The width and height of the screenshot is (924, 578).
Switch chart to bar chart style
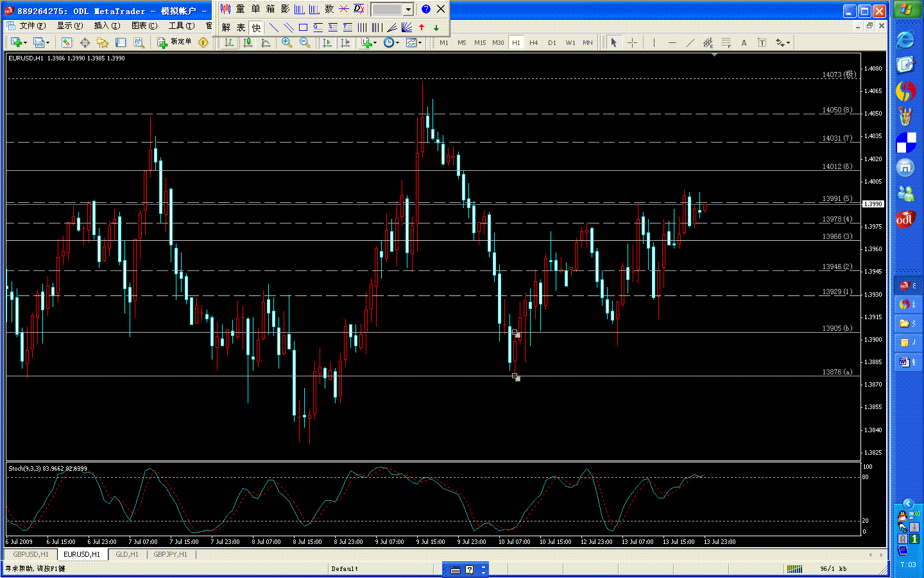[229, 42]
